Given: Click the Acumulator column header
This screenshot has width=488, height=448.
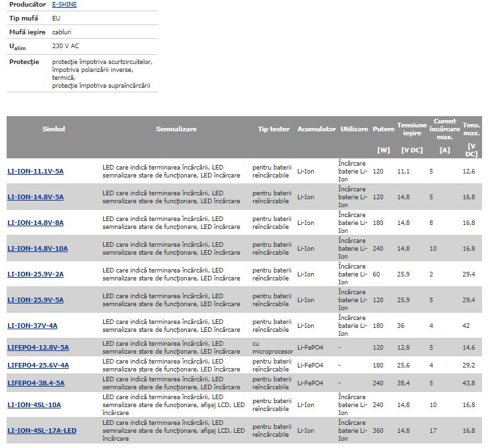Looking at the screenshot, I should click(316, 129).
